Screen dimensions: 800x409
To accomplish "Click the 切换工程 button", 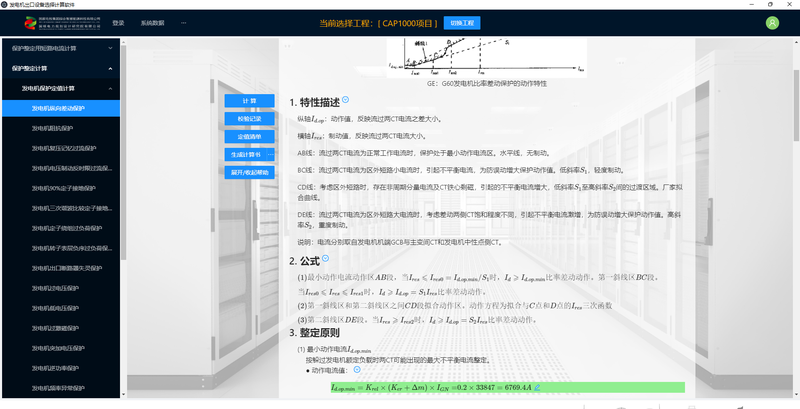I will [x=462, y=23].
